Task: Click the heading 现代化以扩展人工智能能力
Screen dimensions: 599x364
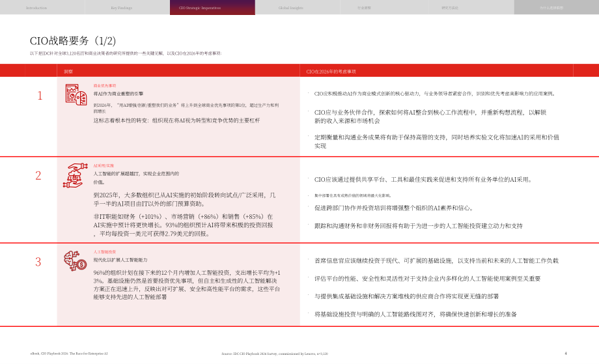Action: click(x=120, y=260)
